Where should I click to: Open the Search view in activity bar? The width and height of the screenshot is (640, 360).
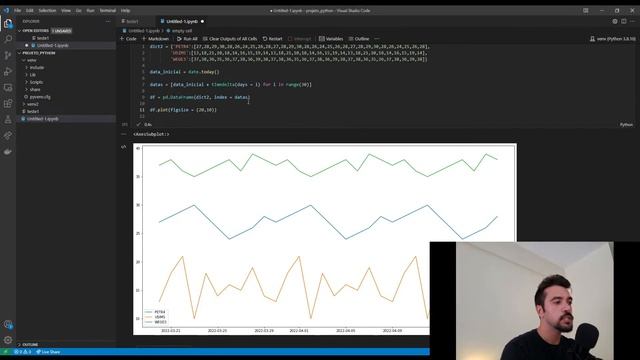(8, 39)
